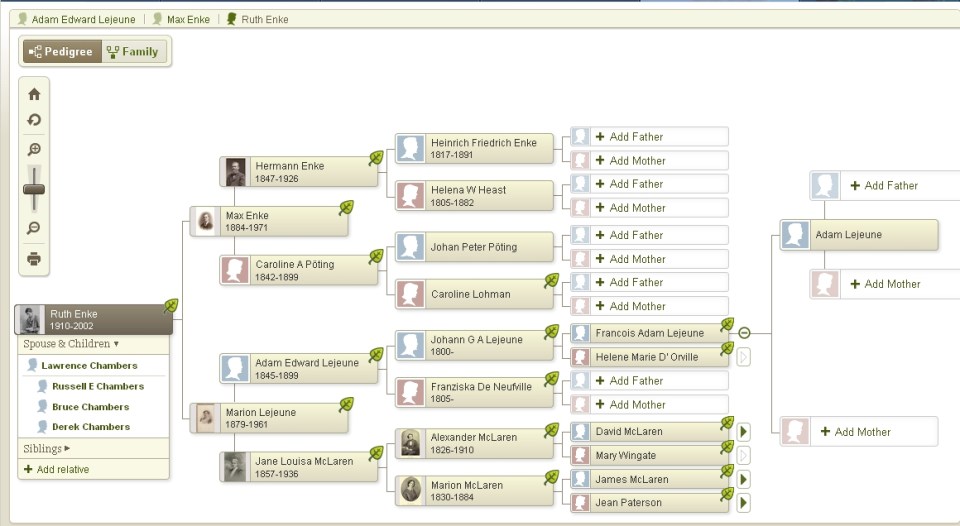This screenshot has height=526, width=960.
Task: Open the leaf hint on Hermann Enke
Action: tap(377, 158)
